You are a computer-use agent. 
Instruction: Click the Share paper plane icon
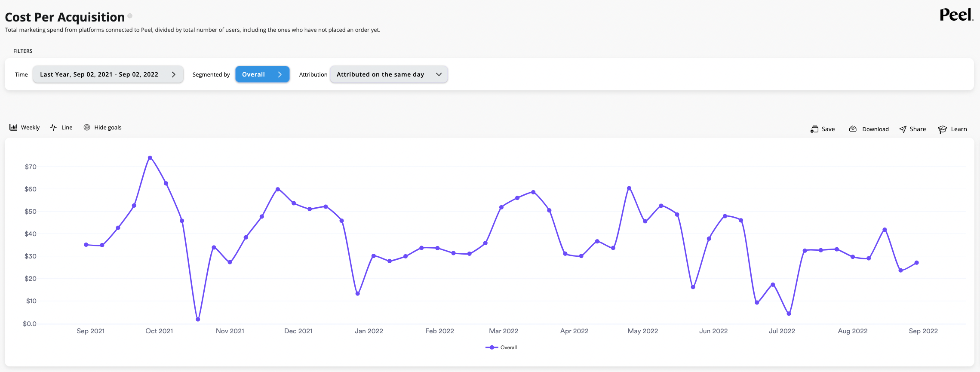point(903,129)
